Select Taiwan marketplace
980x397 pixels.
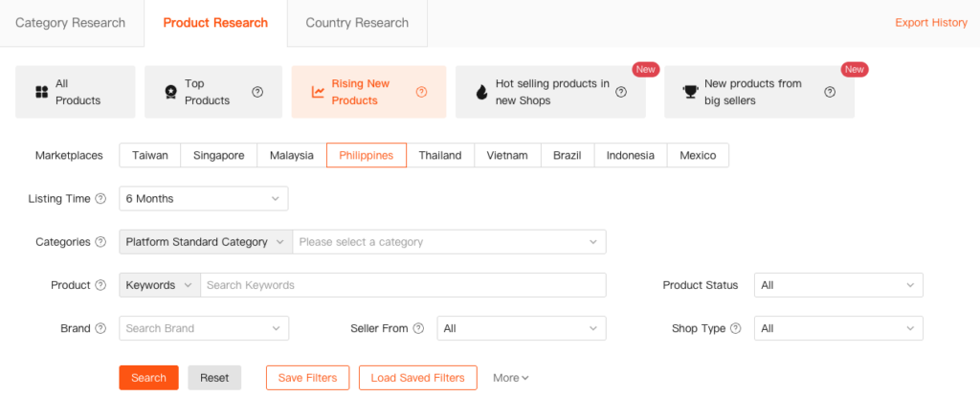(x=150, y=155)
